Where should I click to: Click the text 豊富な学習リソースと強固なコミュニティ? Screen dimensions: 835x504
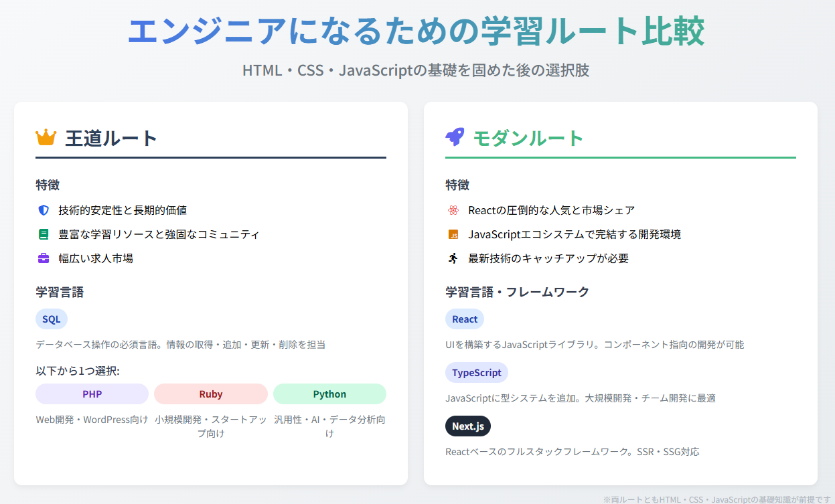click(x=159, y=234)
